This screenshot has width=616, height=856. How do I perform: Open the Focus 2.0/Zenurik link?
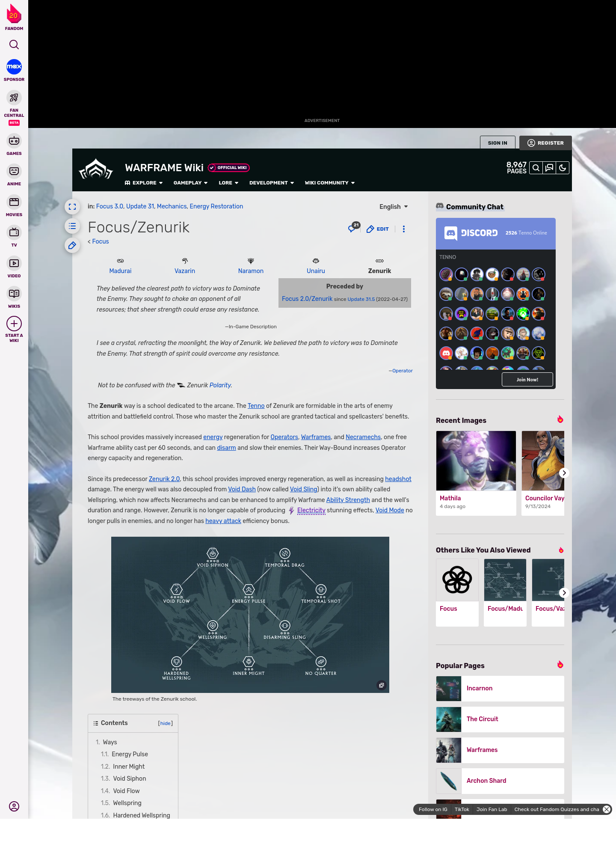(x=307, y=299)
